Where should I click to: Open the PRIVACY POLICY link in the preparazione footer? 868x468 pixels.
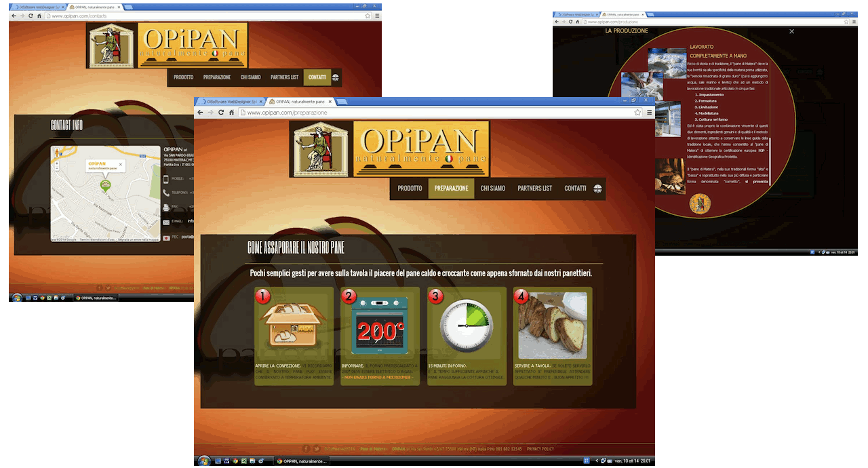click(540, 449)
